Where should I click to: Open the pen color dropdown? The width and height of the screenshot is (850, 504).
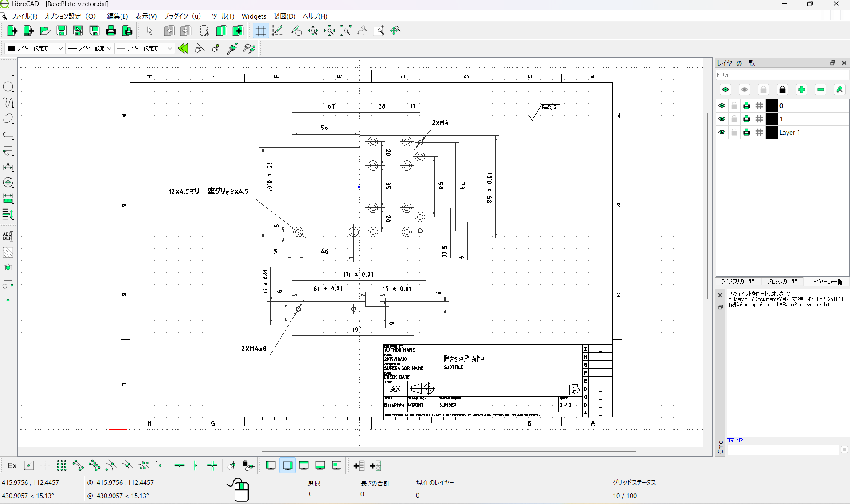pyautogui.click(x=35, y=48)
